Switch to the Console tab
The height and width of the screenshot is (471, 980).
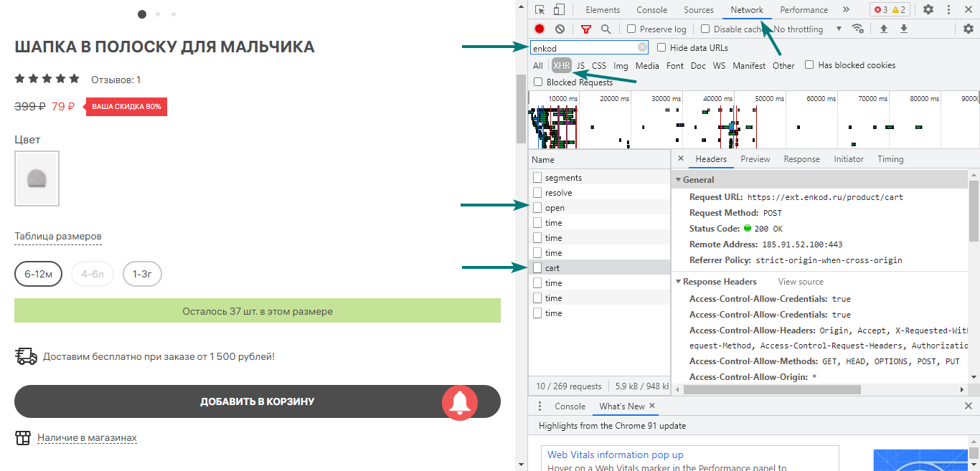point(651,10)
